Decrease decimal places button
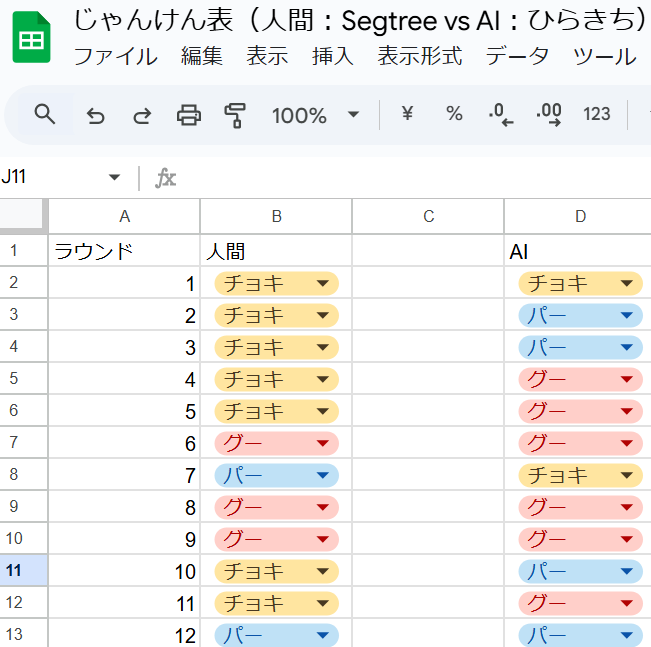The height and width of the screenshot is (647, 651). [501, 115]
